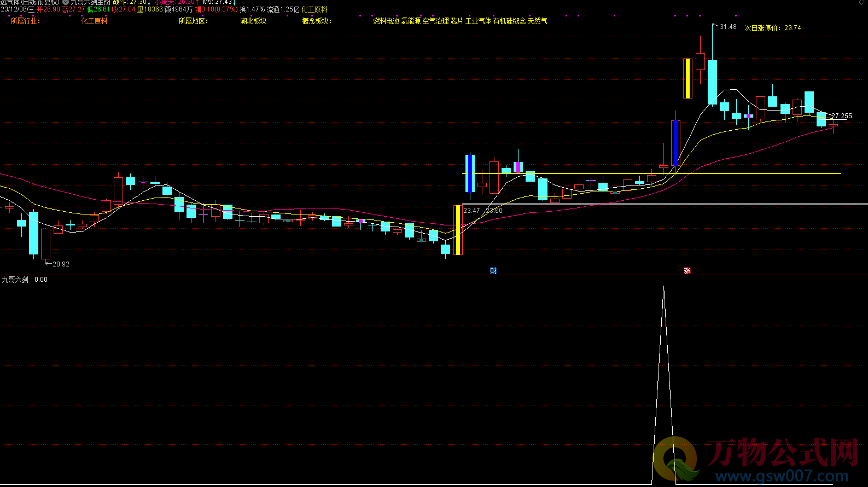Open the 芯片 concept sector
Screen dimensions: 868x487
(x=457, y=21)
